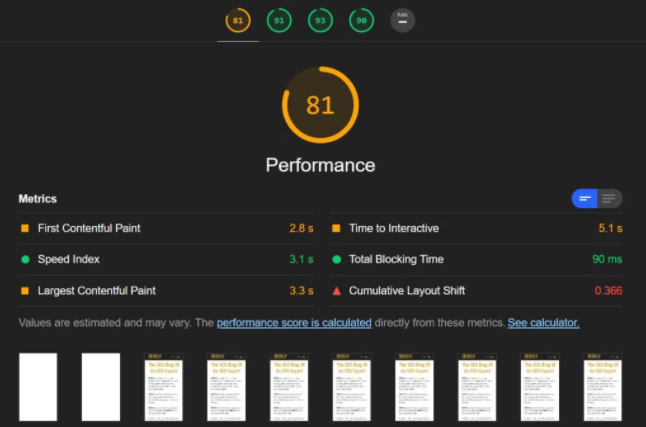Click the 2.8 s value

click(x=301, y=228)
